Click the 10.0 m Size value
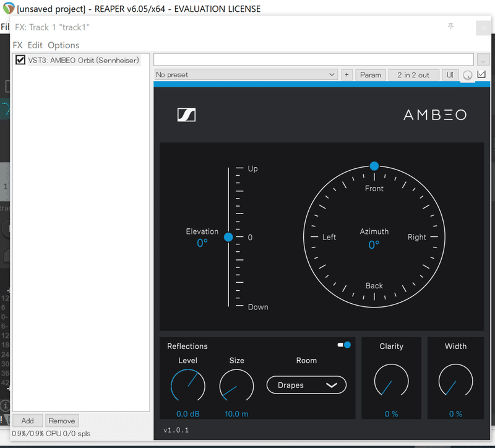This screenshot has height=448, width=495. coord(236,414)
